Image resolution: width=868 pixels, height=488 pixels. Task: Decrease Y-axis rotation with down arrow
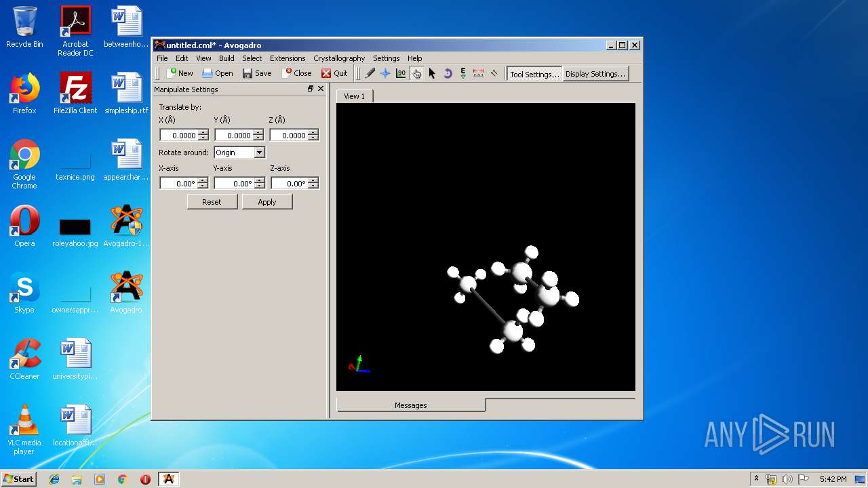(258, 186)
